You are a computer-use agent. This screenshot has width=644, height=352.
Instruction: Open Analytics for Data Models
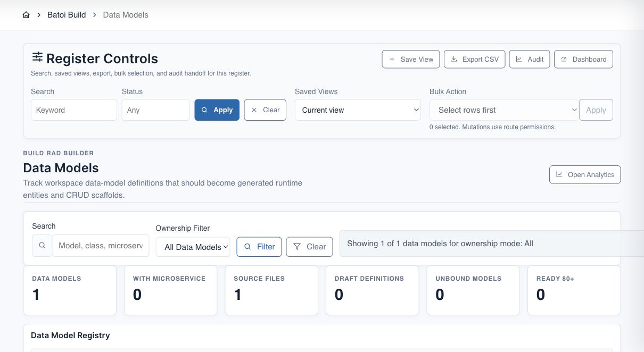point(585,174)
